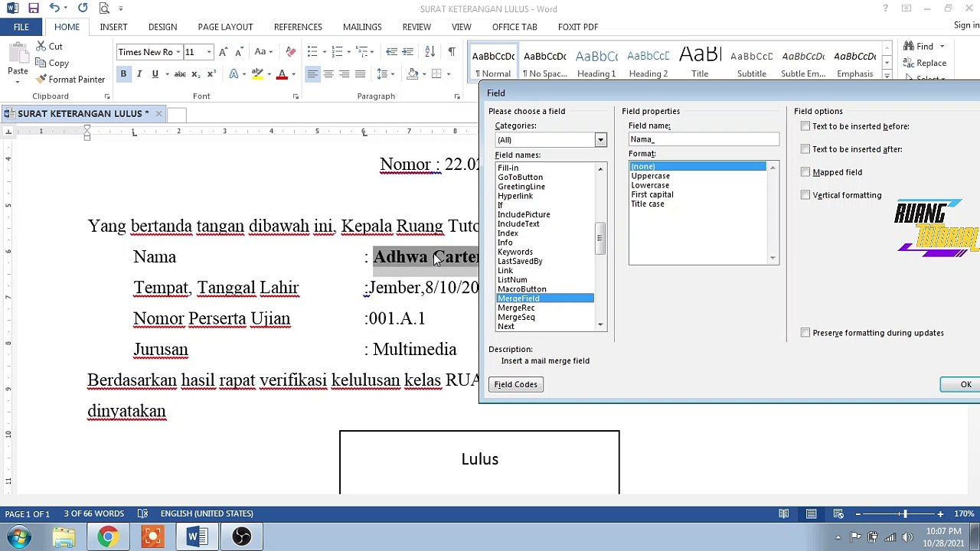The image size is (980, 551).
Task: Apply subscript formatting
Action: 195,74
